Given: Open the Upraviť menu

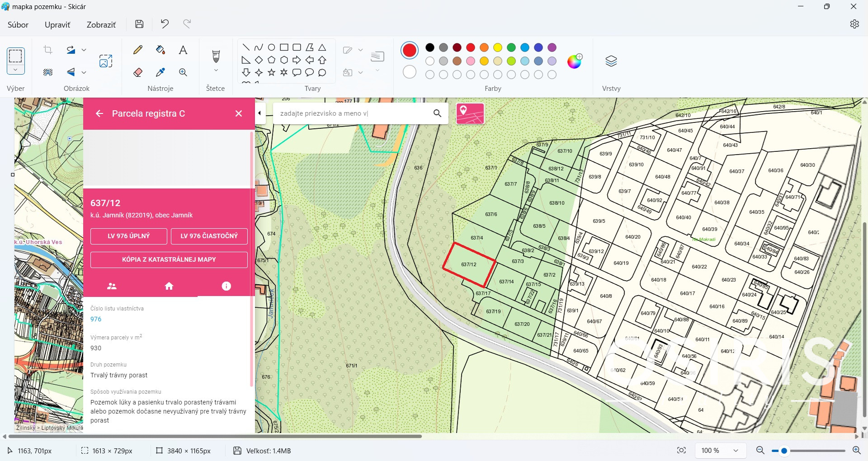Looking at the screenshot, I should pos(57,25).
